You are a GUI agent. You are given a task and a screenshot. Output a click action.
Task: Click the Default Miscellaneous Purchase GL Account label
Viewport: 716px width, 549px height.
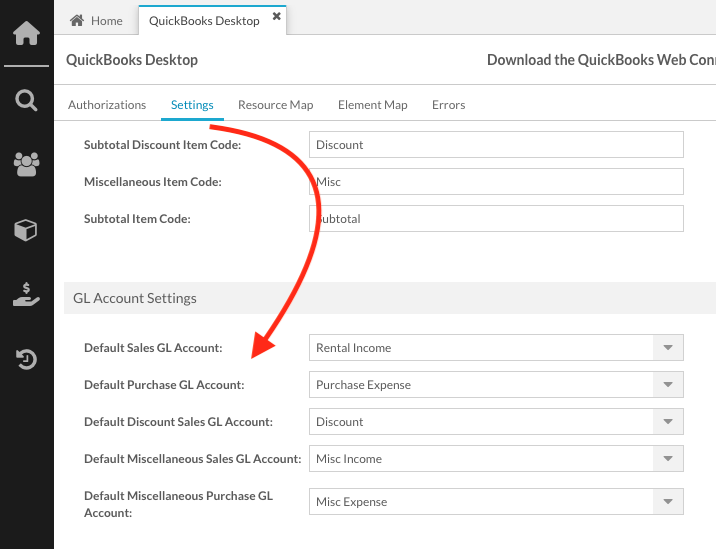point(178,504)
